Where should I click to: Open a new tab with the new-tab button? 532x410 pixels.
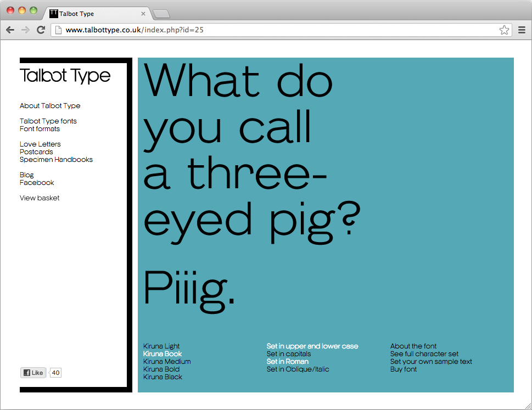click(x=161, y=14)
